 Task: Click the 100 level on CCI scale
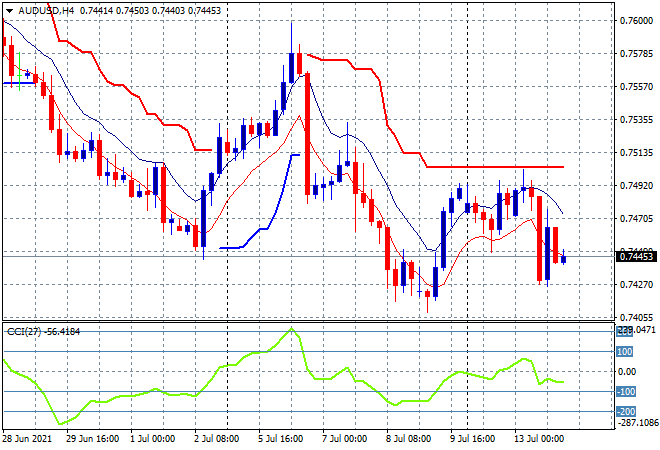pyautogui.click(x=623, y=352)
